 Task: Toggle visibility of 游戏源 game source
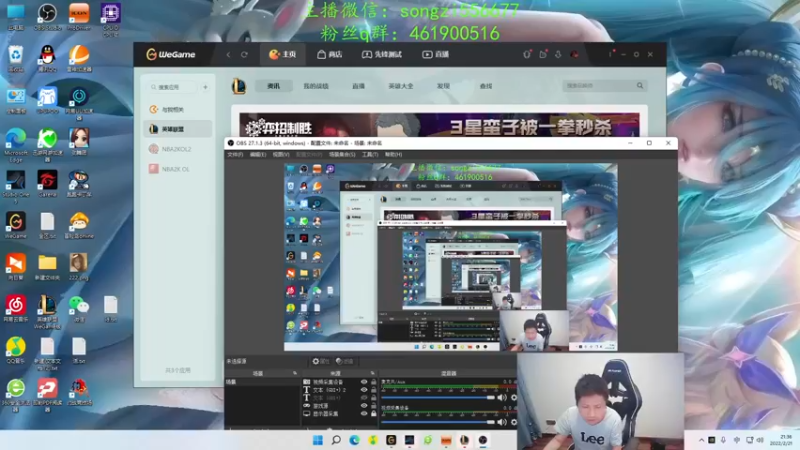364,406
